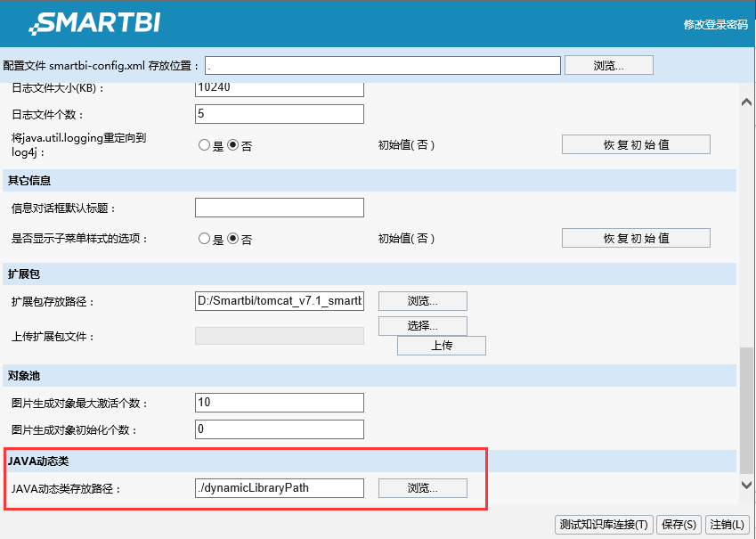Screen dimensions: 756x539
Task: Click the 扩展包存放路径 label
Action: pos(53,302)
